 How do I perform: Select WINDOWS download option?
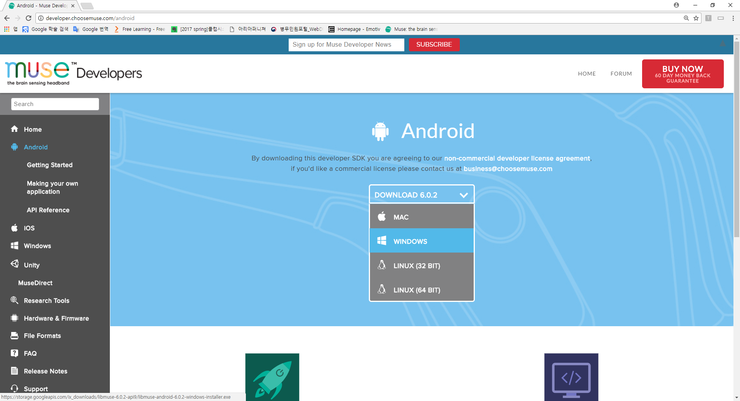point(421,241)
